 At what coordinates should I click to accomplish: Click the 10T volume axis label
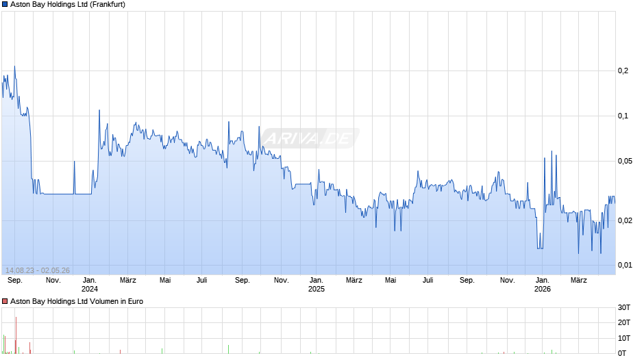[x=624, y=338]
